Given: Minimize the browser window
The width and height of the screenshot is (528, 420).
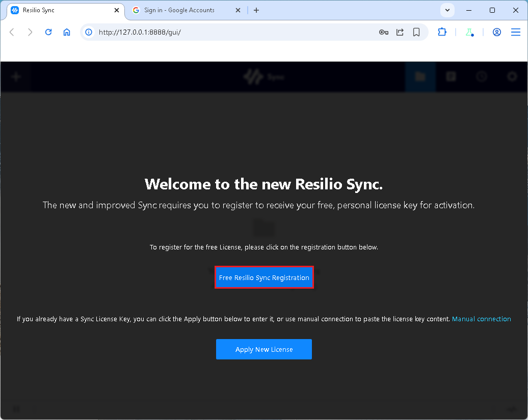Looking at the screenshot, I should 469,10.
